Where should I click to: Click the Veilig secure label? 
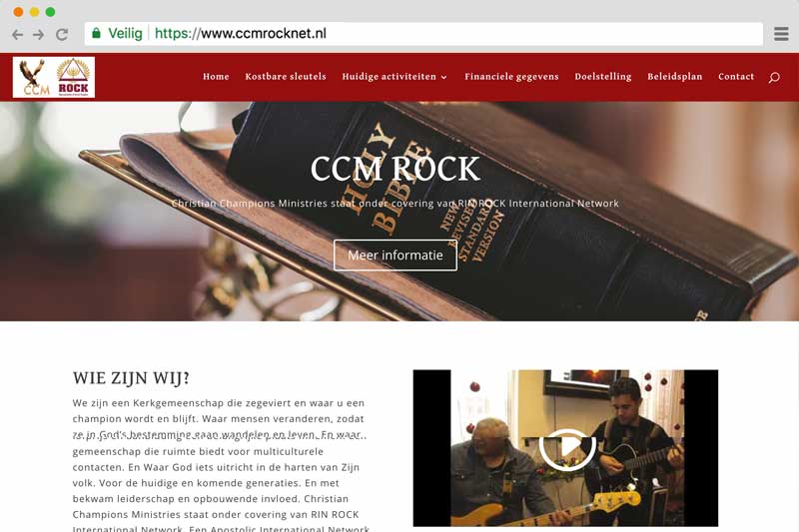125,34
